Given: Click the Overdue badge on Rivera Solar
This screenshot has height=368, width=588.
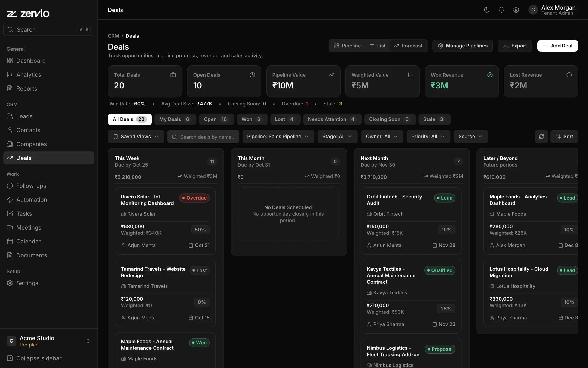Looking at the screenshot, I should [x=194, y=198].
